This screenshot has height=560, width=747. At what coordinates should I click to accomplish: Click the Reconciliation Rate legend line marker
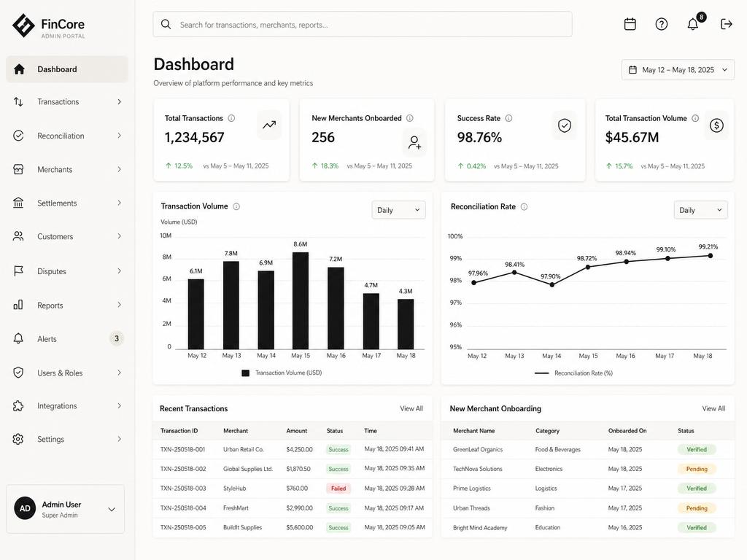542,373
